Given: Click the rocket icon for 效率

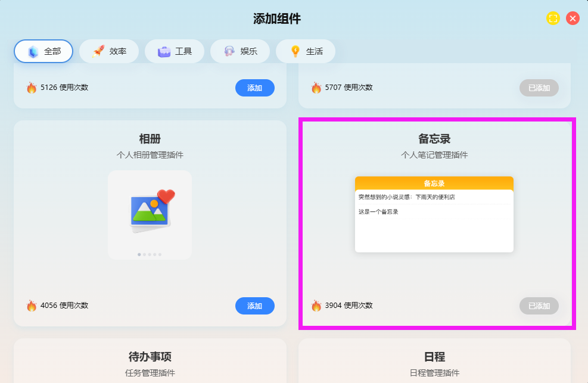Looking at the screenshot, I should (x=98, y=51).
